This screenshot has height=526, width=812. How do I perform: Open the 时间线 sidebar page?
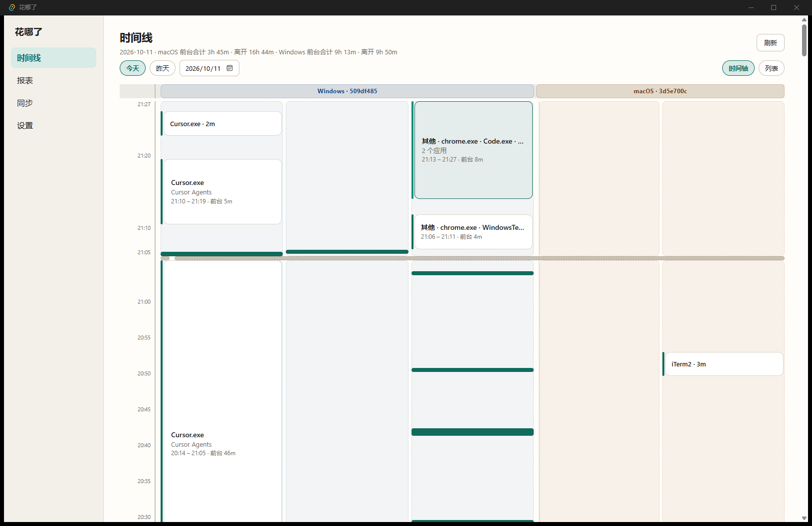point(53,58)
